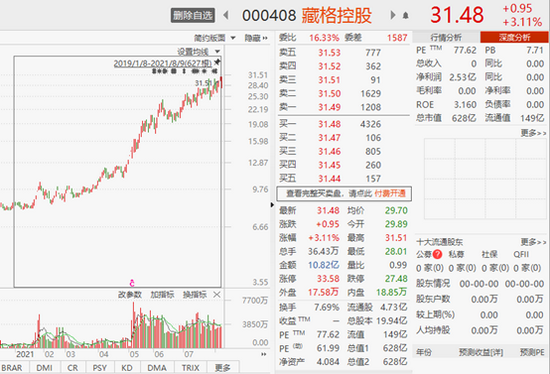Open 更多 link beside 十大流通股东
The height and width of the screenshot is (374, 550).
[x=533, y=242]
